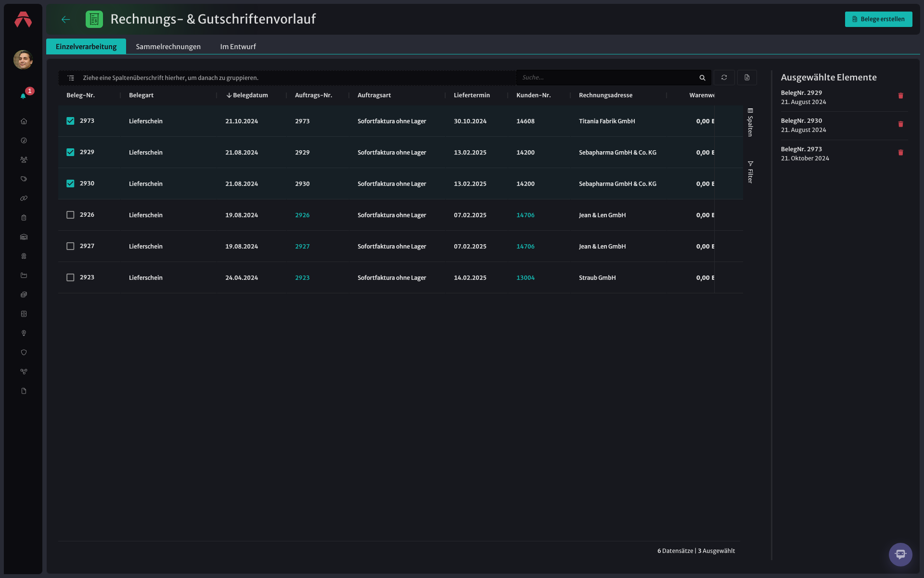Select the checkbox for Beleg 2923

(x=70, y=277)
